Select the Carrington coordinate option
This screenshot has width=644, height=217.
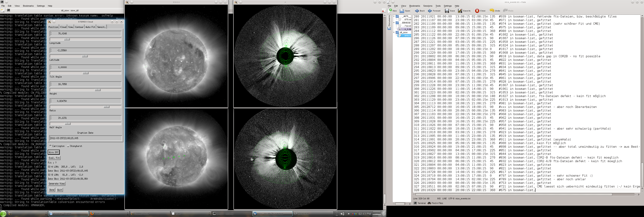[57, 146]
